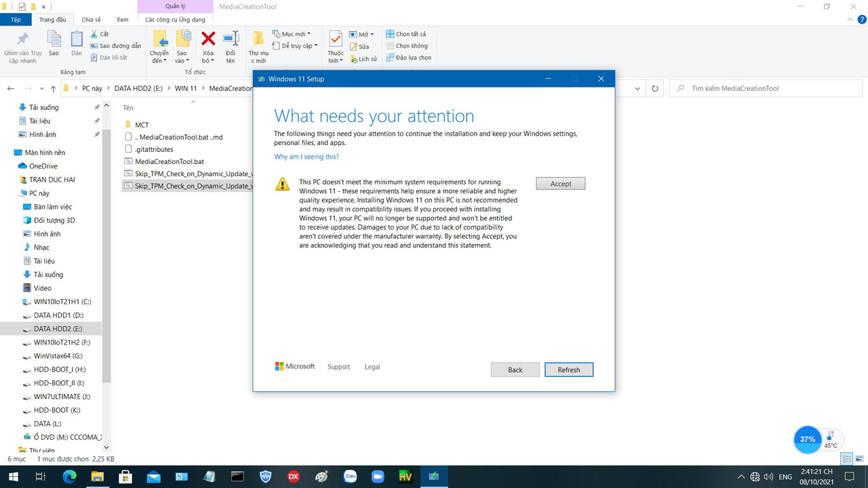868x488 pixels.
Task: Switch to the Trang đầu tab
Action: tap(53, 20)
